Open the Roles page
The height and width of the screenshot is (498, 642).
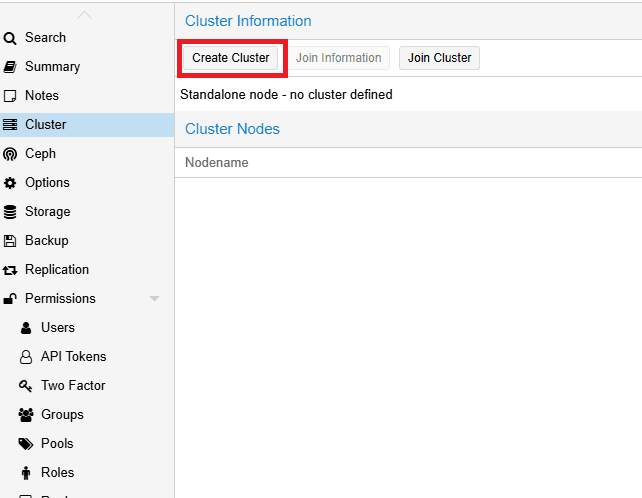57,473
